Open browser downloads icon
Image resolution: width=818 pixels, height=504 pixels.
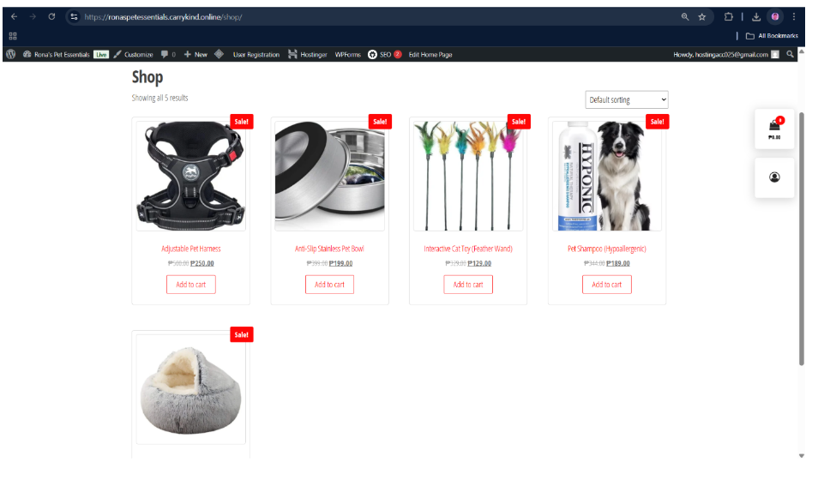[756, 16]
